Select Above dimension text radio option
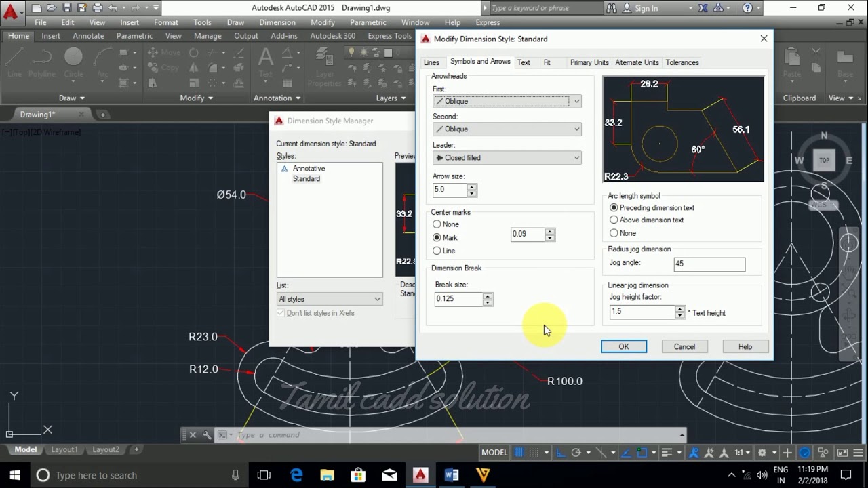 (x=614, y=220)
